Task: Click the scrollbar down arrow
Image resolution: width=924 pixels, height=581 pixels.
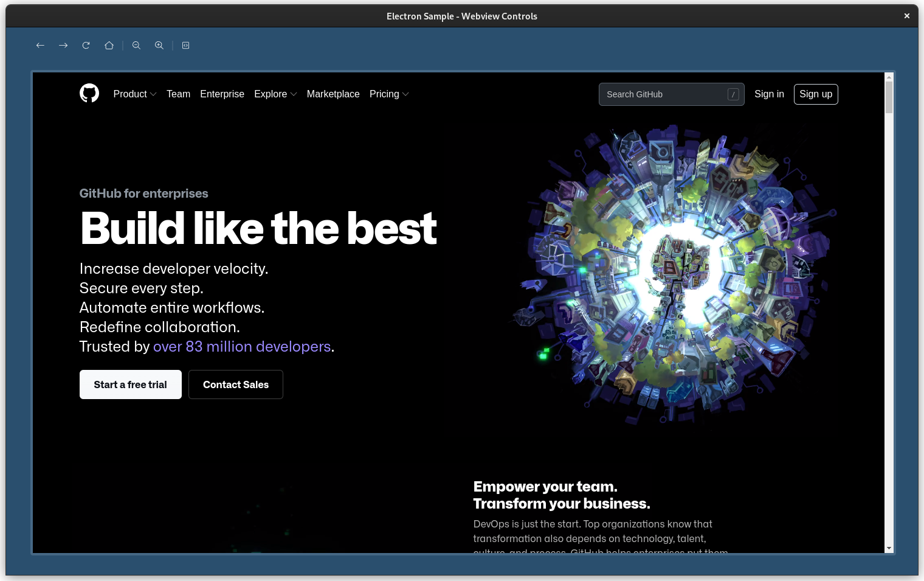Action: click(889, 548)
